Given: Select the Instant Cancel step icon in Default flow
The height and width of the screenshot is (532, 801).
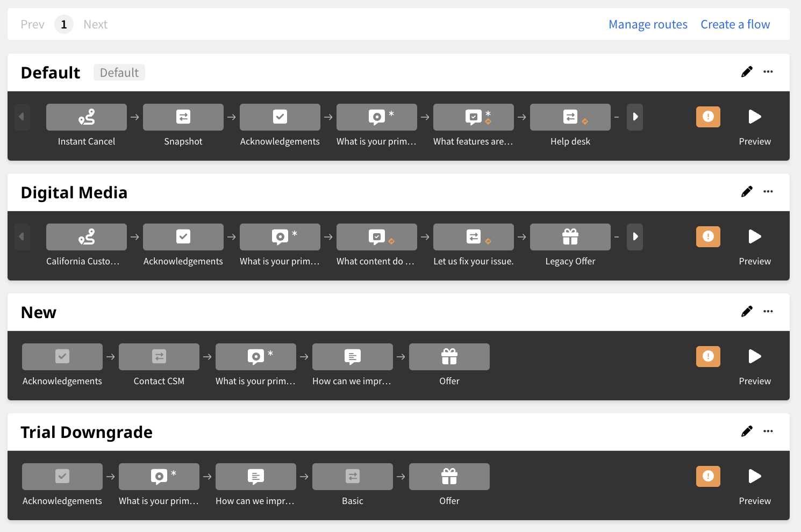Looking at the screenshot, I should (86, 117).
